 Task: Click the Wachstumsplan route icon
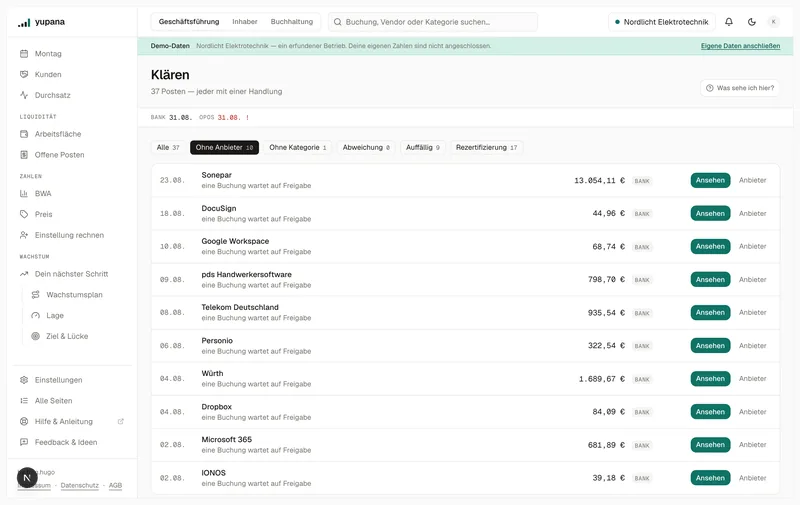pos(36,295)
